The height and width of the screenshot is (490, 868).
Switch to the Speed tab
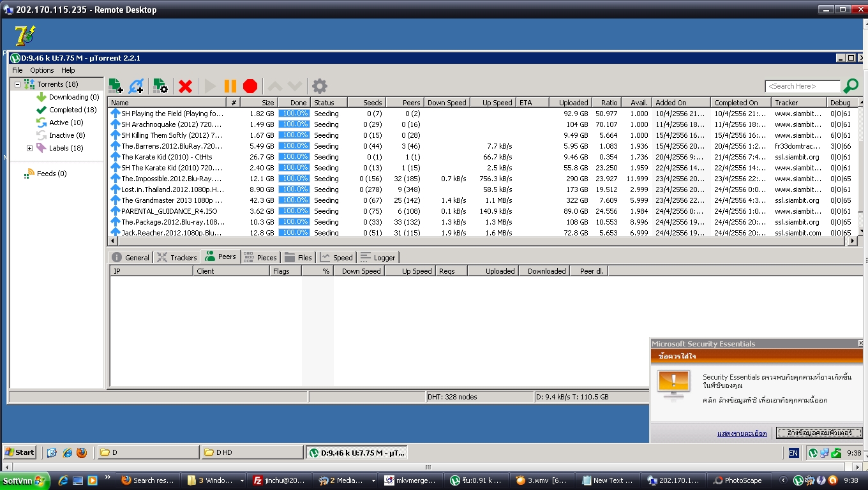click(336, 257)
